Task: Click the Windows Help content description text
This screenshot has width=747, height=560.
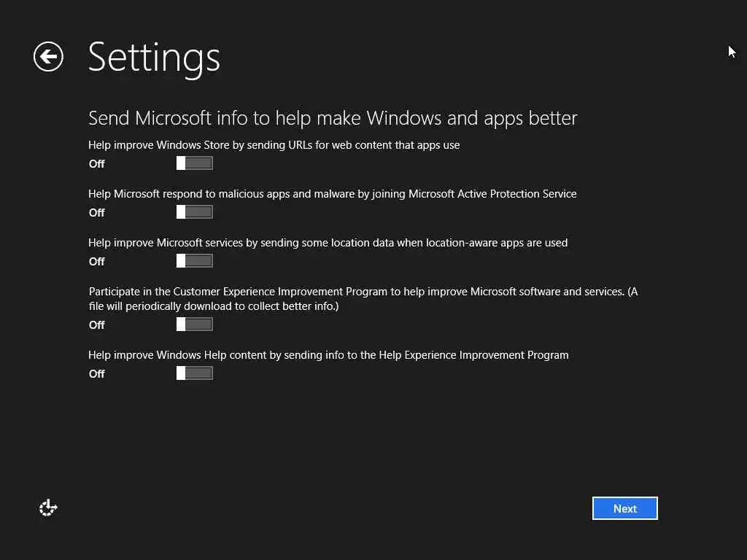Action: click(x=328, y=355)
